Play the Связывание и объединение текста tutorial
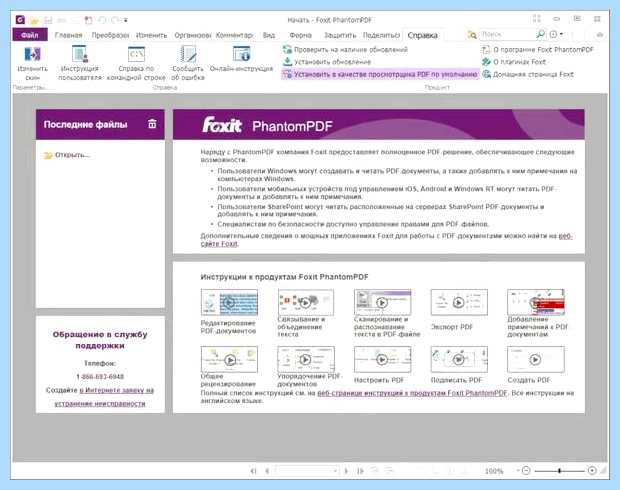620x490 pixels. tap(305, 303)
